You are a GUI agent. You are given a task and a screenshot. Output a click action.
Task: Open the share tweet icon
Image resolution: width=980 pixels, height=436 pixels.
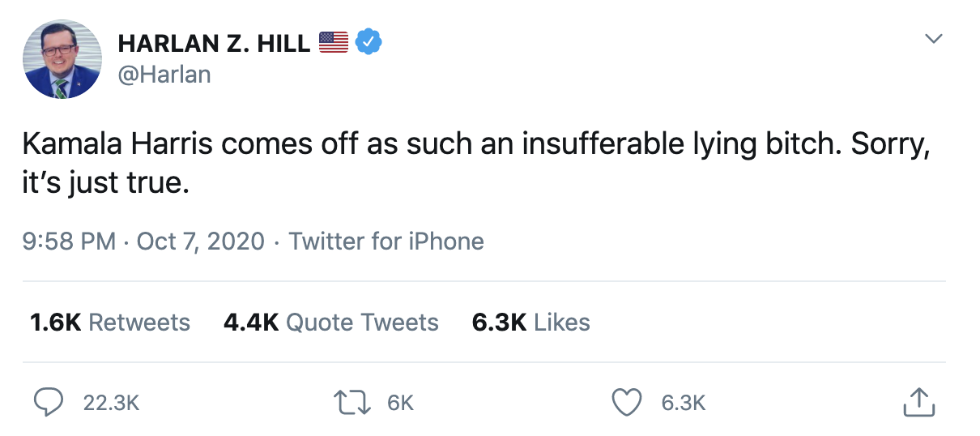918,402
